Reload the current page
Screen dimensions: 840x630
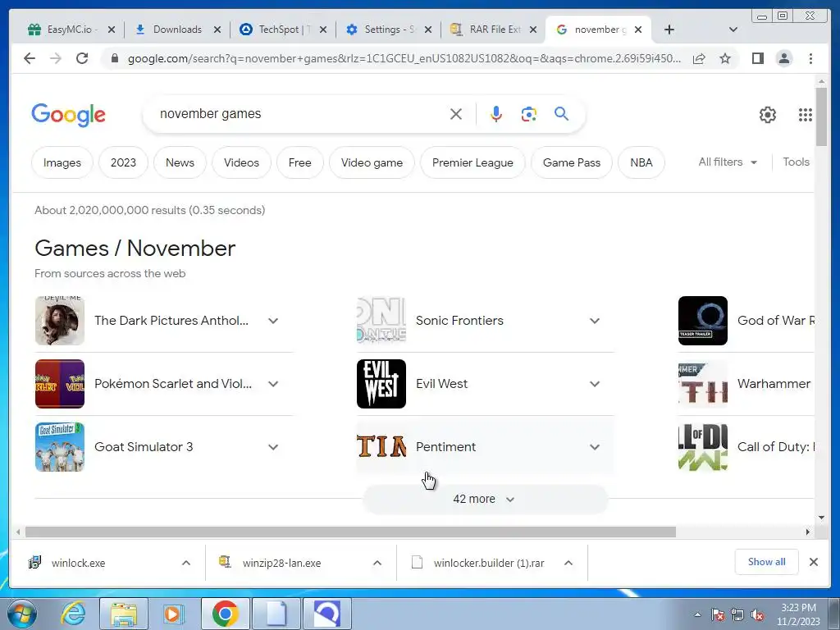tap(82, 58)
